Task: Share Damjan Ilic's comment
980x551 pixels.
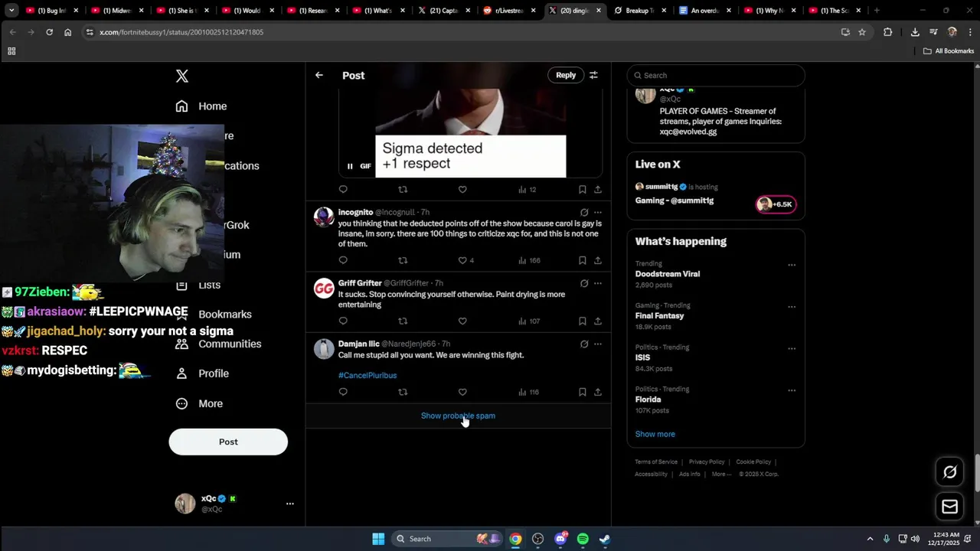Action: pos(598,392)
